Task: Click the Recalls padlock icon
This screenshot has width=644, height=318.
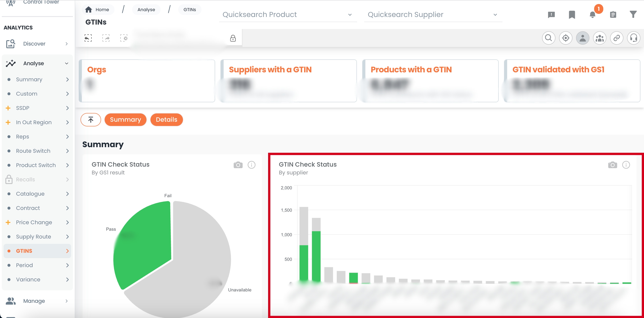Action: click(x=9, y=180)
